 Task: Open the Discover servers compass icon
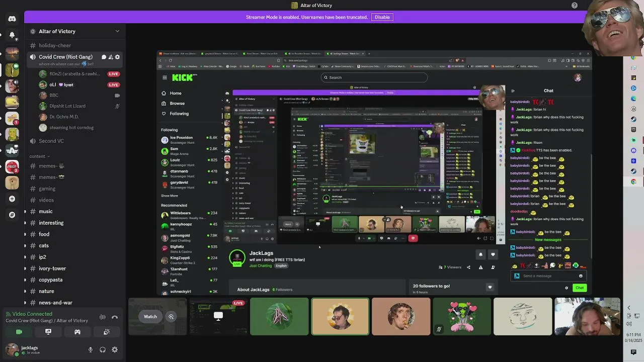(12, 215)
